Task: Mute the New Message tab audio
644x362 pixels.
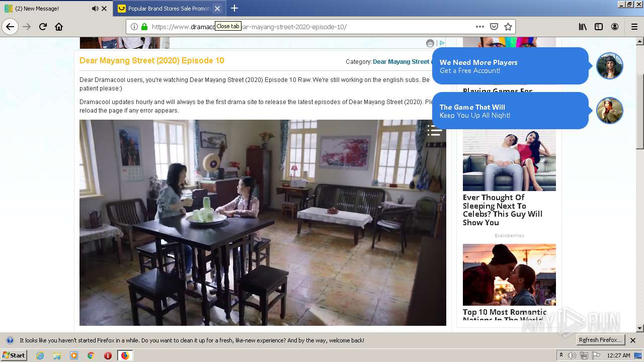Action: [x=95, y=9]
